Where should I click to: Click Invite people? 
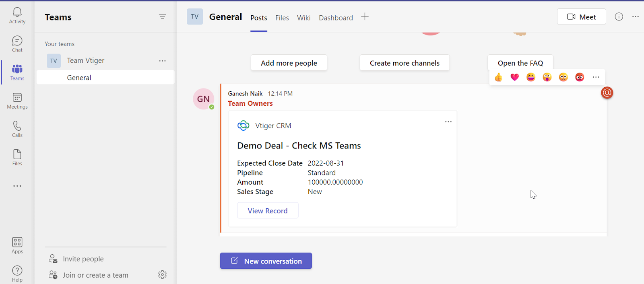coord(76,259)
